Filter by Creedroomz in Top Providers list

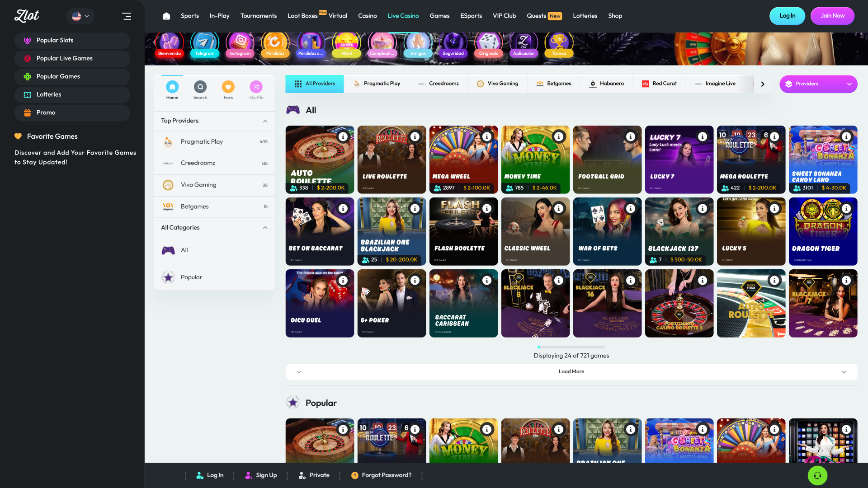coord(214,164)
